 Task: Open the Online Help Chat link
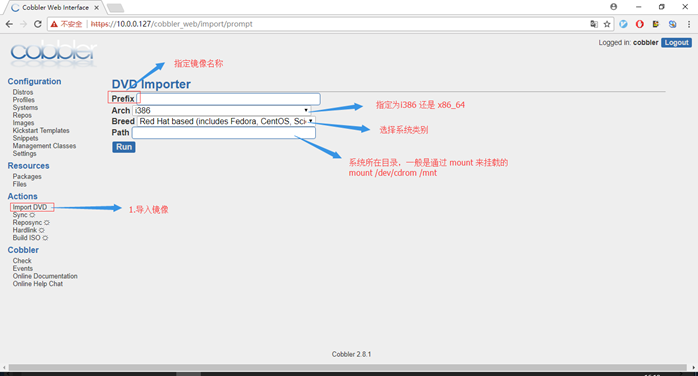tap(37, 283)
